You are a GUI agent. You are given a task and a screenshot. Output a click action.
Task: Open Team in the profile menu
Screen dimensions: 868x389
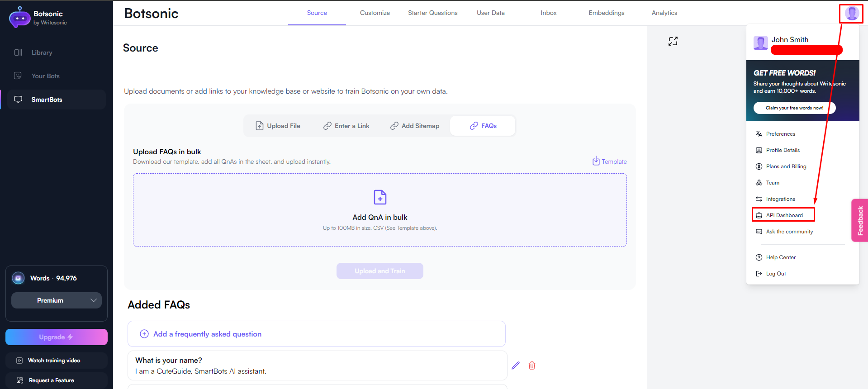[773, 183]
